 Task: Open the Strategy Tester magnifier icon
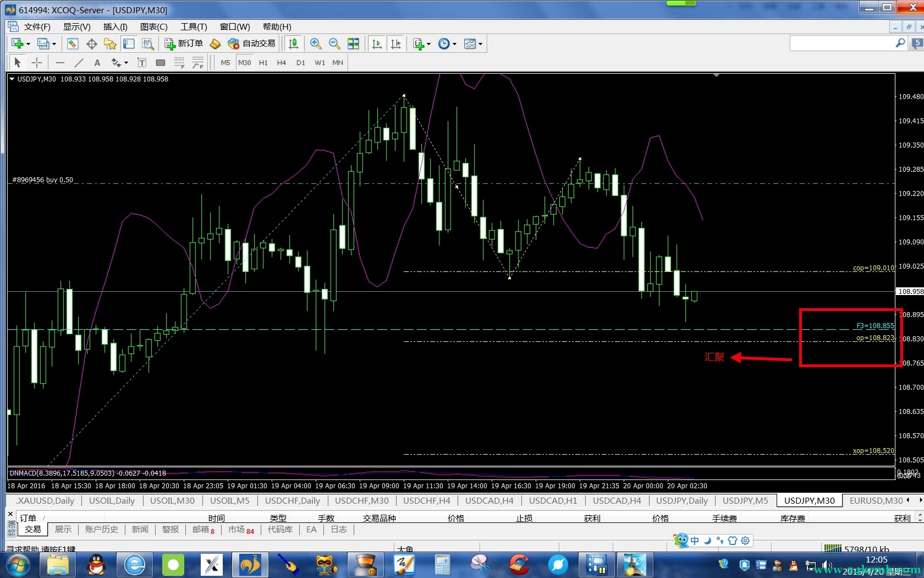[147, 43]
